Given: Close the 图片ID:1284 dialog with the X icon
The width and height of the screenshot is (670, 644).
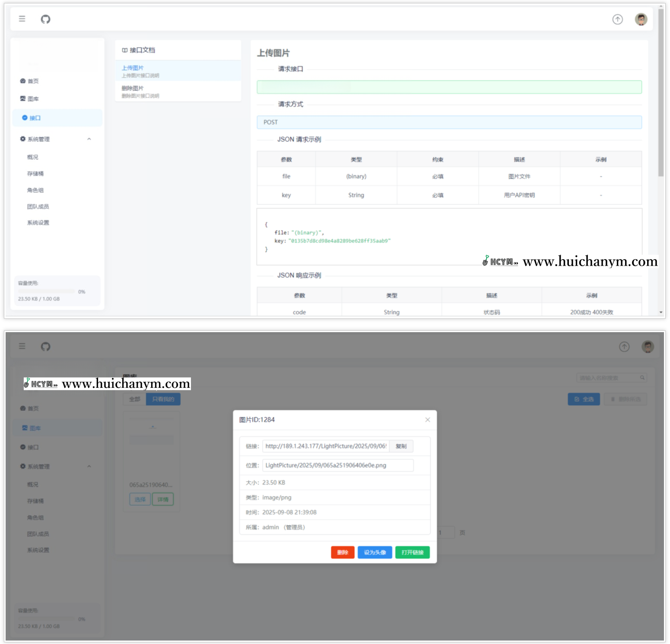Looking at the screenshot, I should (427, 420).
